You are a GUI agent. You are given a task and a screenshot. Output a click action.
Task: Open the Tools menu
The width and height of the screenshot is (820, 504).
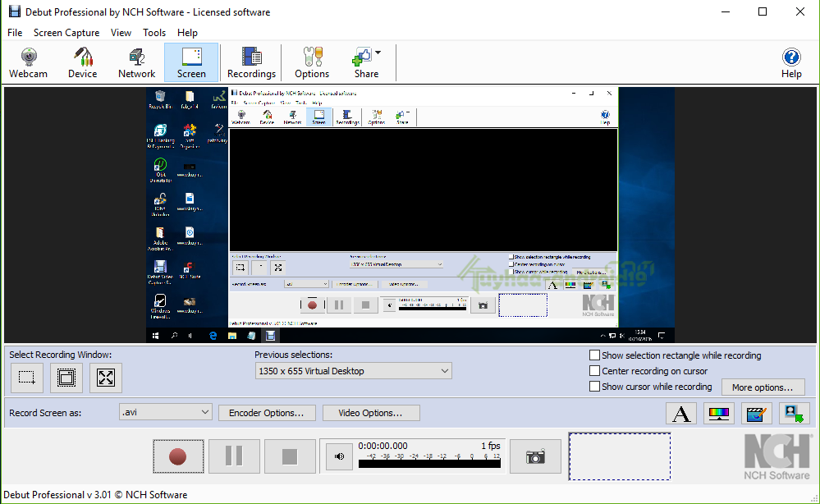pyautogui.click(x=154, y=32)
